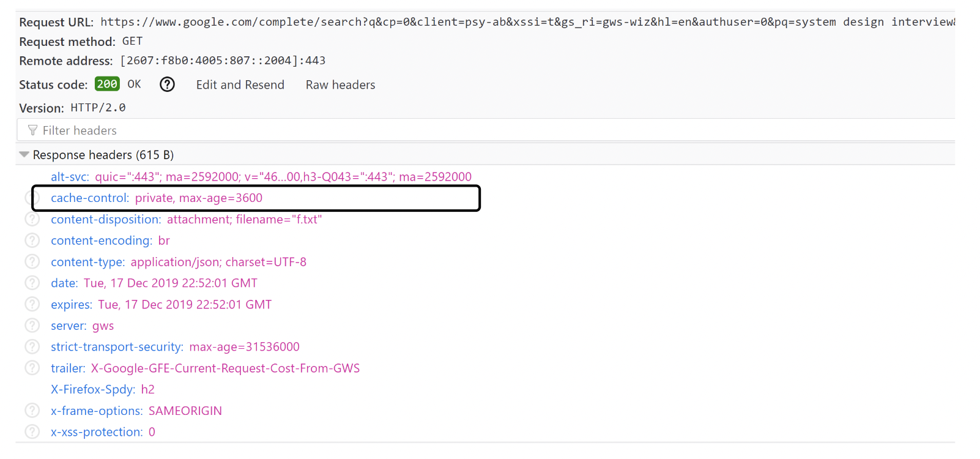The width and height of the screenshot is (980, 459).
Task: Select the alt-svc header row
Action: 261,177
